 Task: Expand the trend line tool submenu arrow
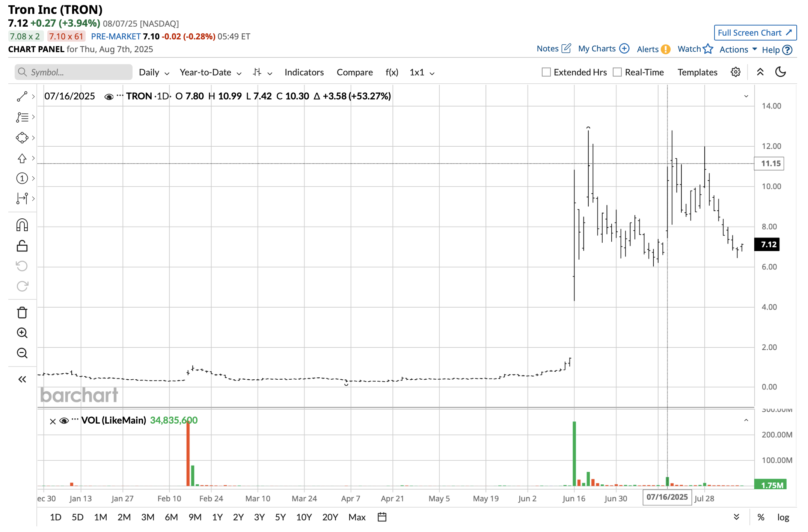(33, 96)
